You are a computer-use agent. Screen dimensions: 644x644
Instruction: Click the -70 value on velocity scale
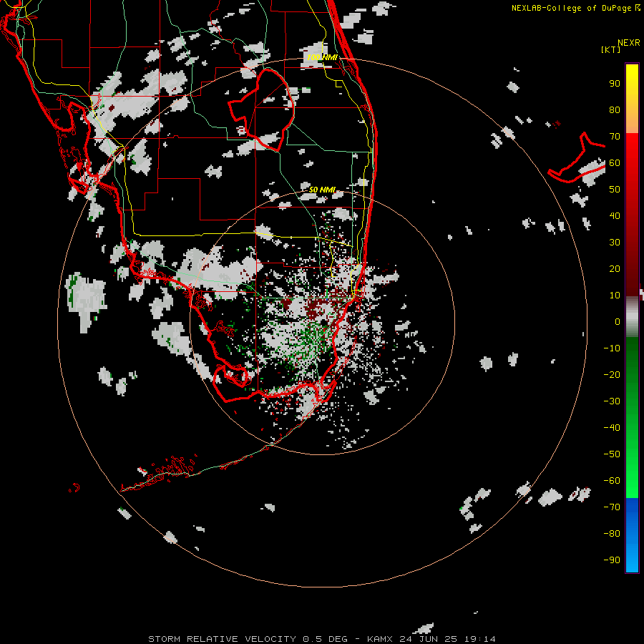pos(612,507)
